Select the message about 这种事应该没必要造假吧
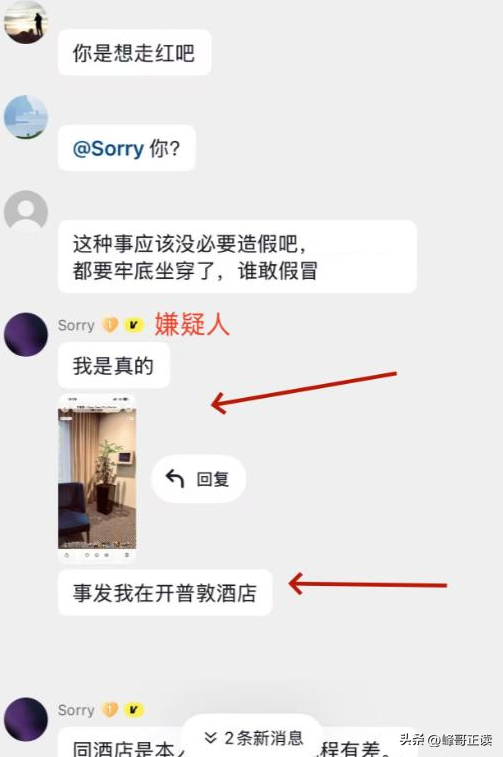 coord(237,257)
